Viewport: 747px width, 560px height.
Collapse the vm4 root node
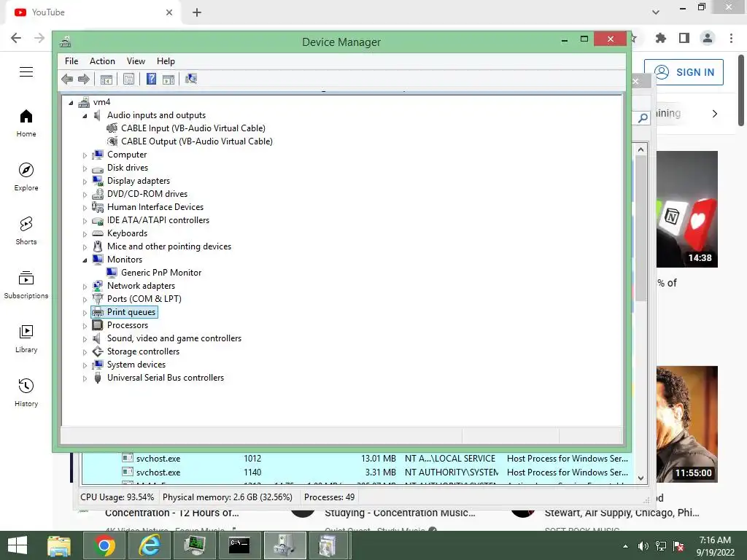click(71, 102)
